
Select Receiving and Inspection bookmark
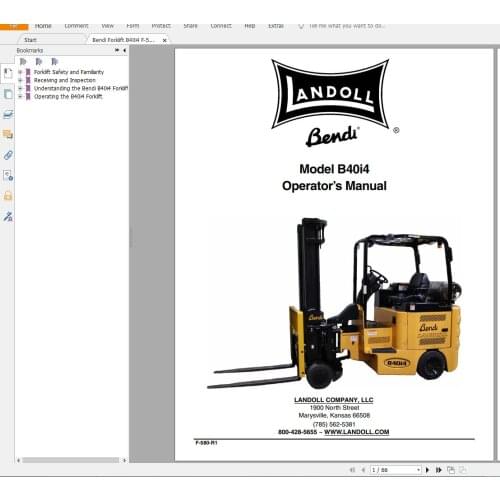(x=65, y=80)
